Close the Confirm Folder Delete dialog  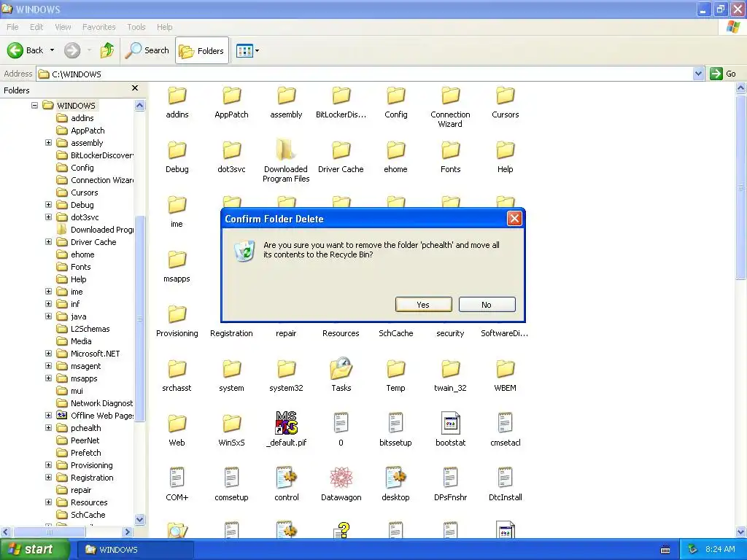point(514,219)
